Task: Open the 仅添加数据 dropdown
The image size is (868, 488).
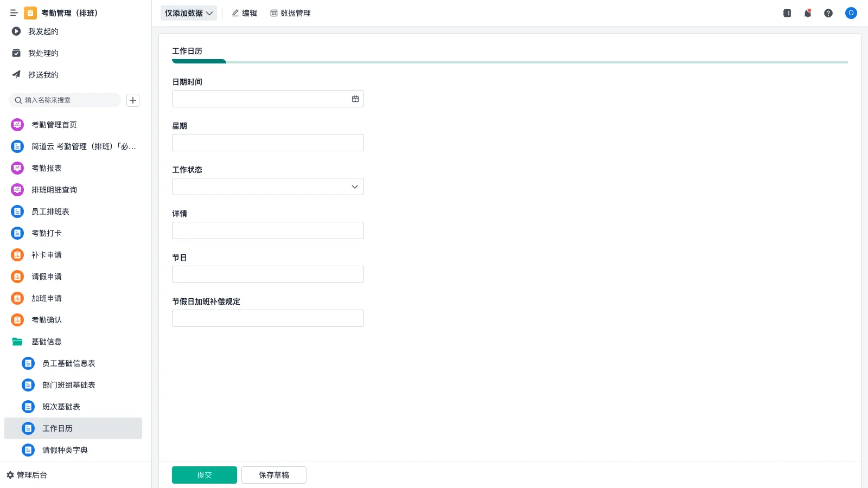Action: (188, 13)
